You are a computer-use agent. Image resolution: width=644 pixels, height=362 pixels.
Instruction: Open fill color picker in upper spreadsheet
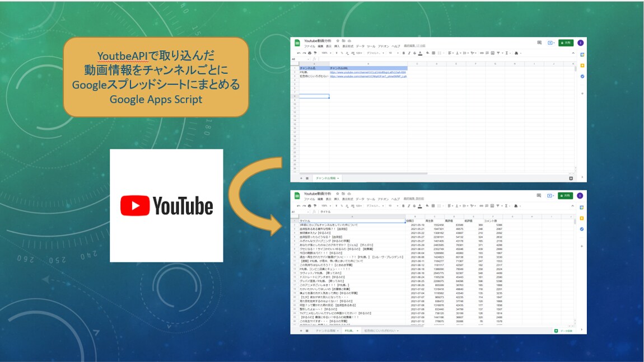[x=427, y=53]
